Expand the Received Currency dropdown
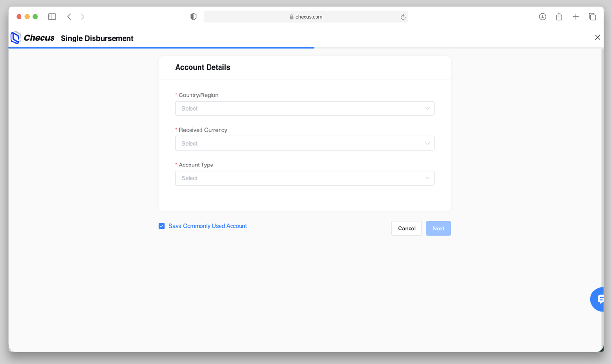Screen dimensions: 611x364 click(305, 143)
